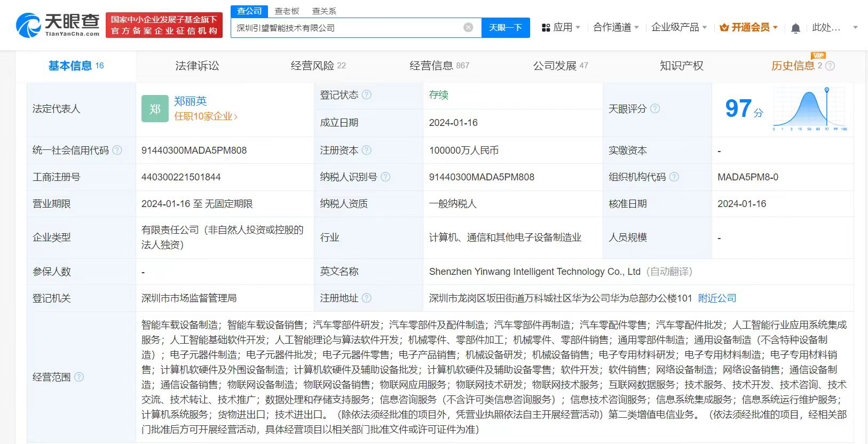Open help icon next to 注册资本
868x444 pixels.
[x=367, y=150]
